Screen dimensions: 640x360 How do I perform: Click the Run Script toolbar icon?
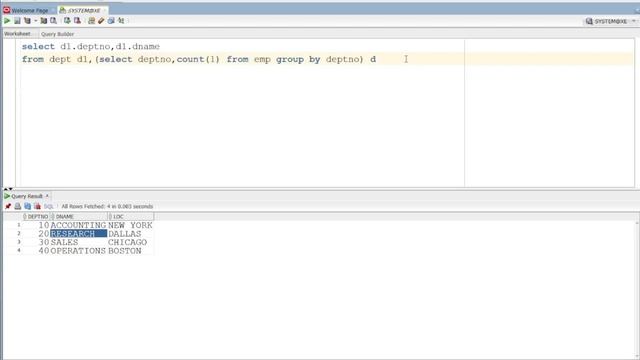tap(17, 21)
